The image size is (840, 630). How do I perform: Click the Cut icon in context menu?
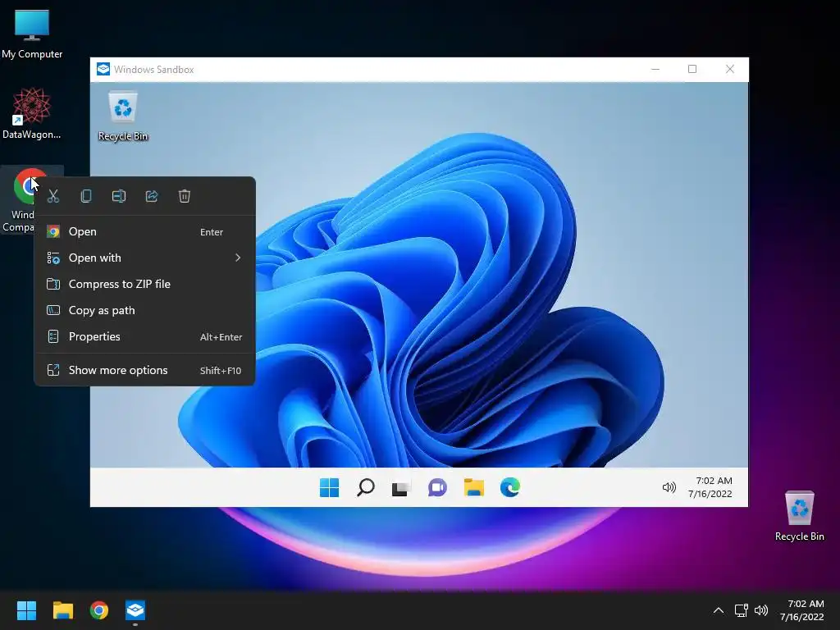[x=53, y=196]
